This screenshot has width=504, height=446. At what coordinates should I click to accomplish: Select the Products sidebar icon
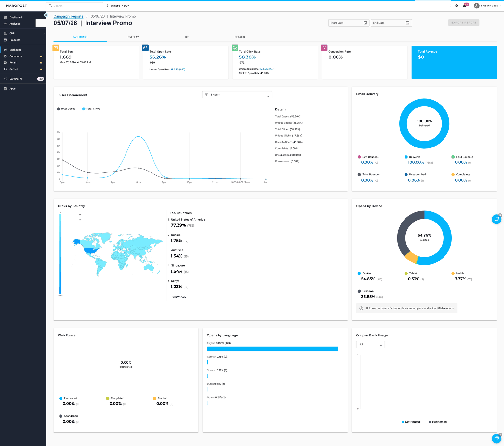[5, 40]
